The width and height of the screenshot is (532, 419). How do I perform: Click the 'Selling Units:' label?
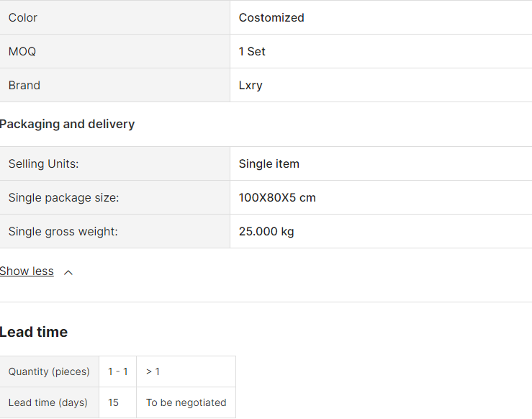click(43, 163)
